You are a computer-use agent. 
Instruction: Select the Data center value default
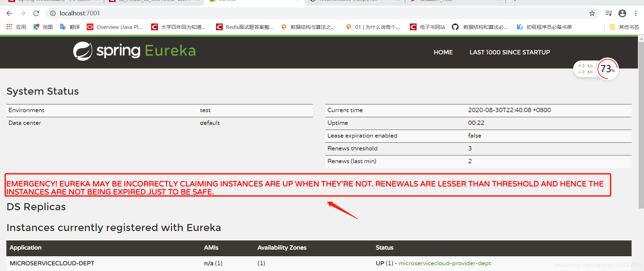coord(210,123)
